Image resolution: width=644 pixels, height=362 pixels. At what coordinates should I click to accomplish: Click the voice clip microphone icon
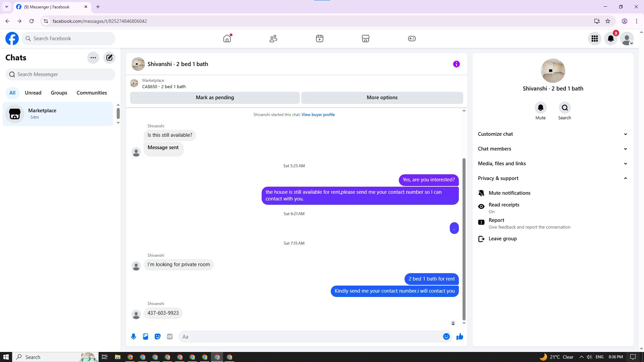(133, 337)
